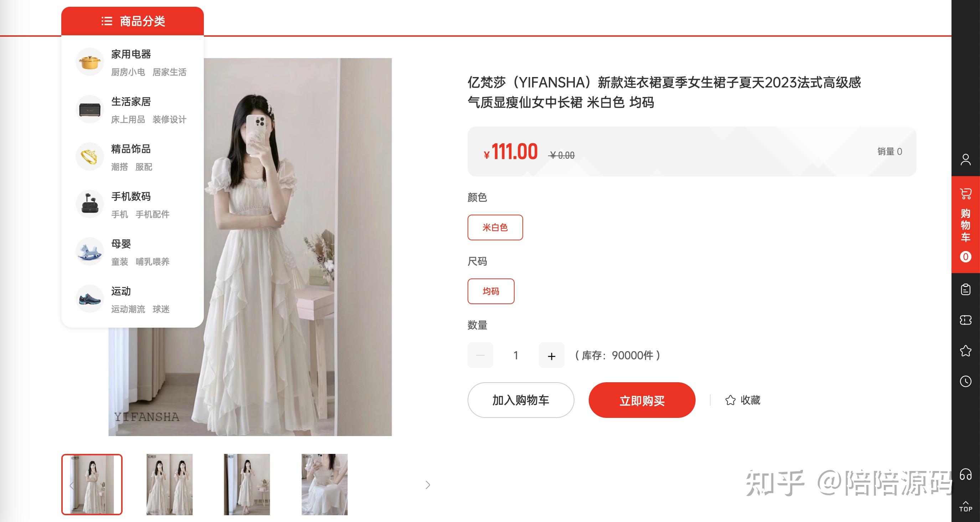
Task: Open the favorites star icon in sidebar
Action: pyautogui.click(x=965, y=350)
